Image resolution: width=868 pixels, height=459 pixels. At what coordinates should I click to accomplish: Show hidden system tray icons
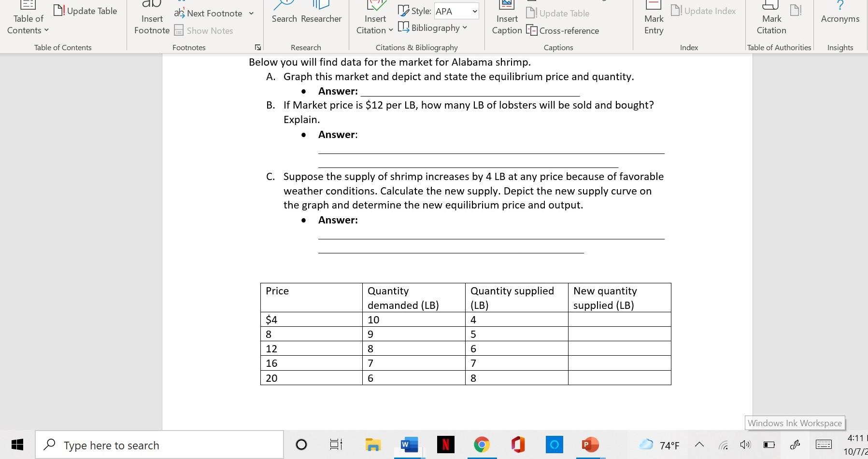[x=699, y=445]
